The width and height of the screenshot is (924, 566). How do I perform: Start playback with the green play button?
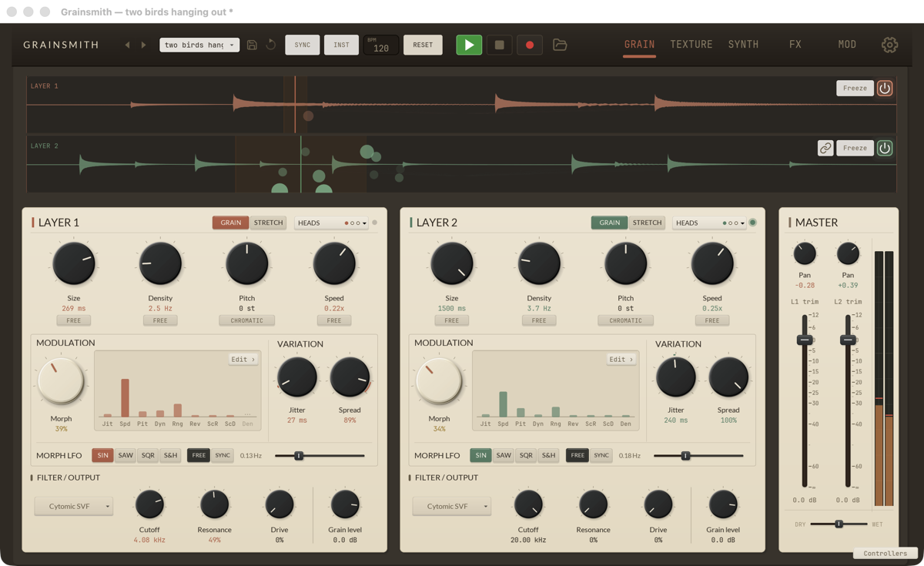click(x=469, y=45)
